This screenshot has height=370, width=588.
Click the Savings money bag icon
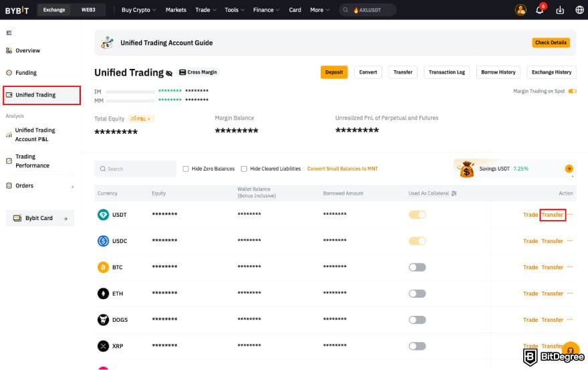tap(466, 169)
